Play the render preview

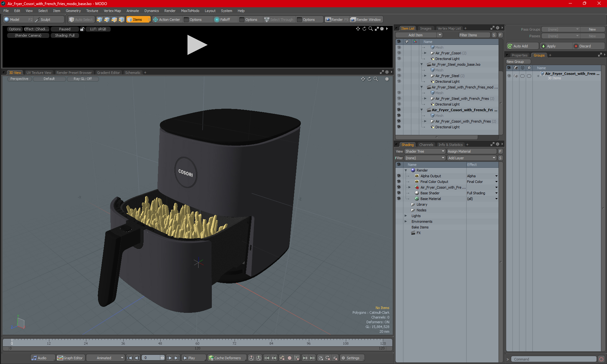click(x=197, y=45)
